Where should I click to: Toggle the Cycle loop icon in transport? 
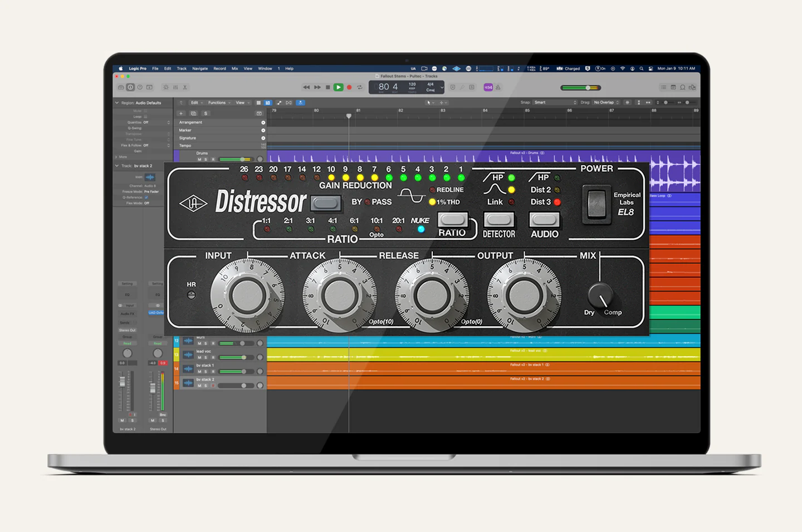(x=359, y=87)
